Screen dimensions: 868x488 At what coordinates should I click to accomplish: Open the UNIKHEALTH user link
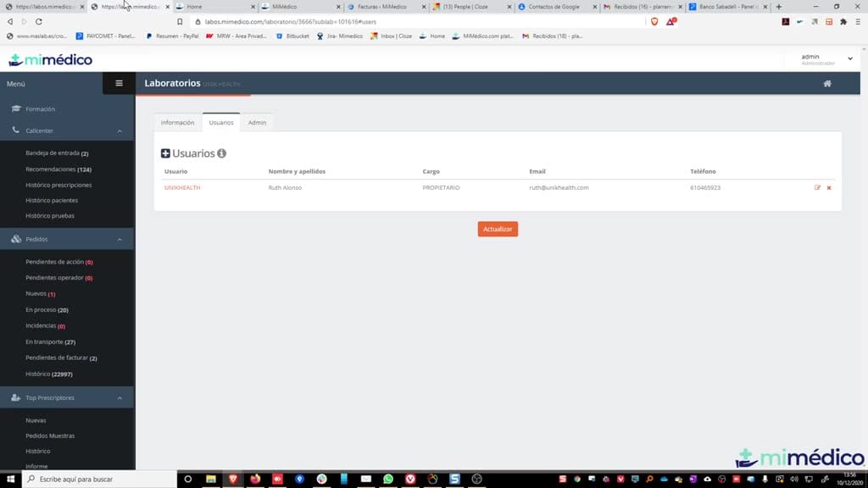(182, 187)
